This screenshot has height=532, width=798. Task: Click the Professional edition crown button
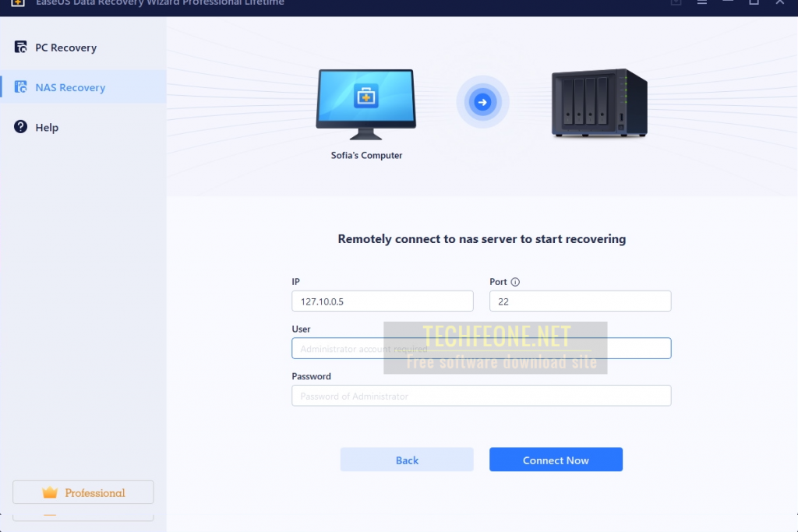pyautogui.click(x=83, y=492)
